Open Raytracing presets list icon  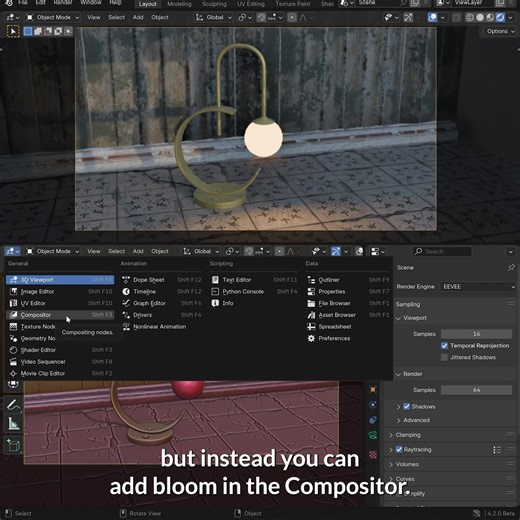pyautogui.click(x=497, y=450)
